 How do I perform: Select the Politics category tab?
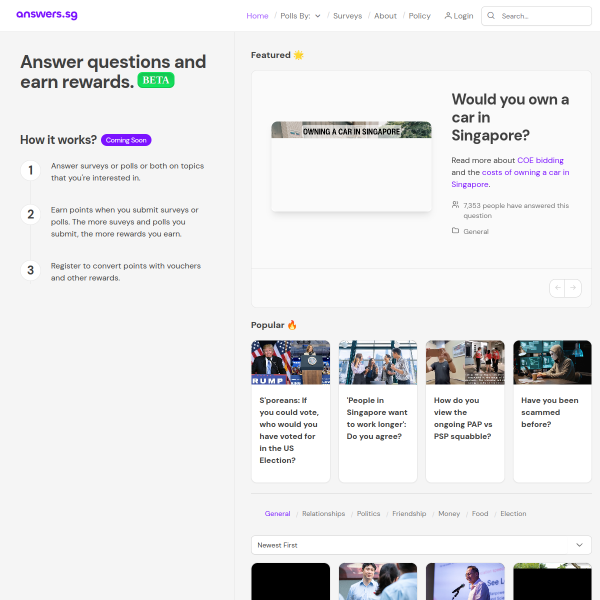[x=368, y=514]
